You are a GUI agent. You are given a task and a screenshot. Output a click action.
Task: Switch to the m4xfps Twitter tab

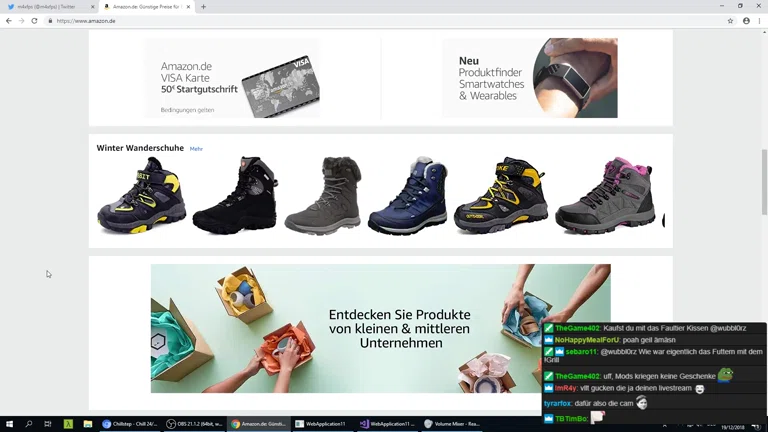47,7
